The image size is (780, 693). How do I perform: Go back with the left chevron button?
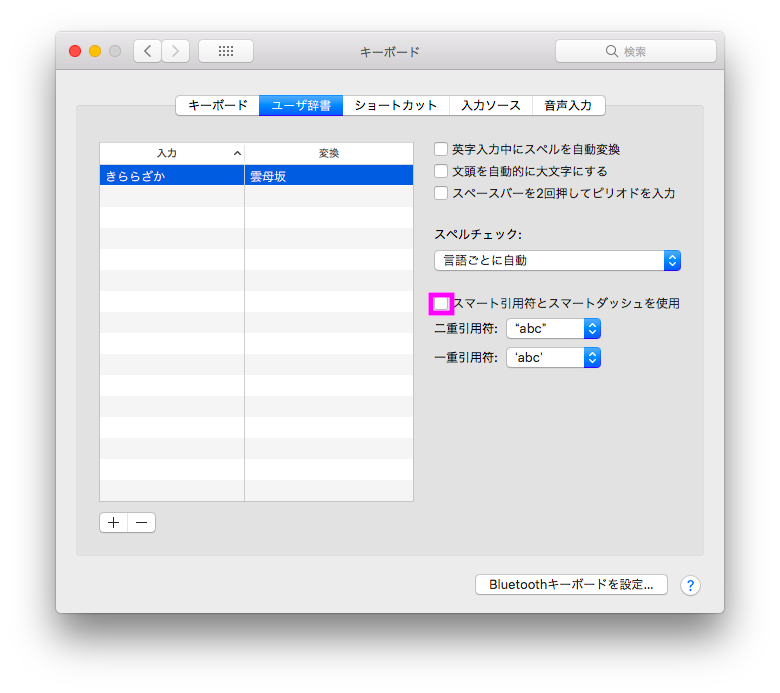tap(147, 51)
